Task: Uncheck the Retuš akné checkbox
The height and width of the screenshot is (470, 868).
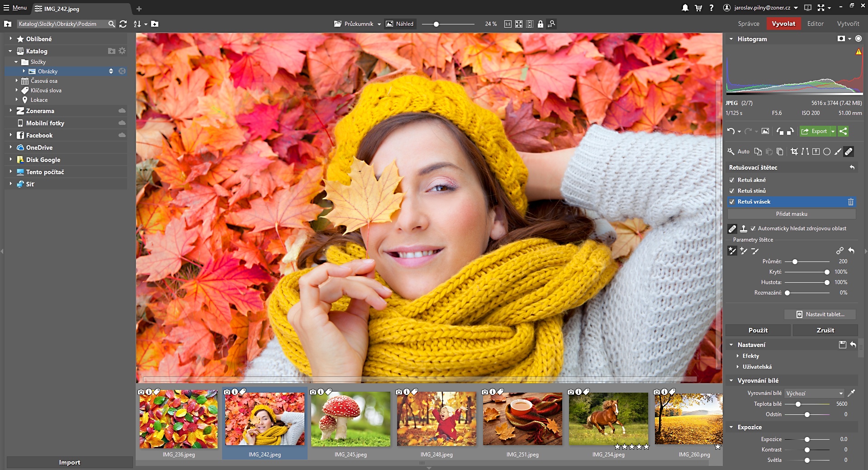Action: 732,180
